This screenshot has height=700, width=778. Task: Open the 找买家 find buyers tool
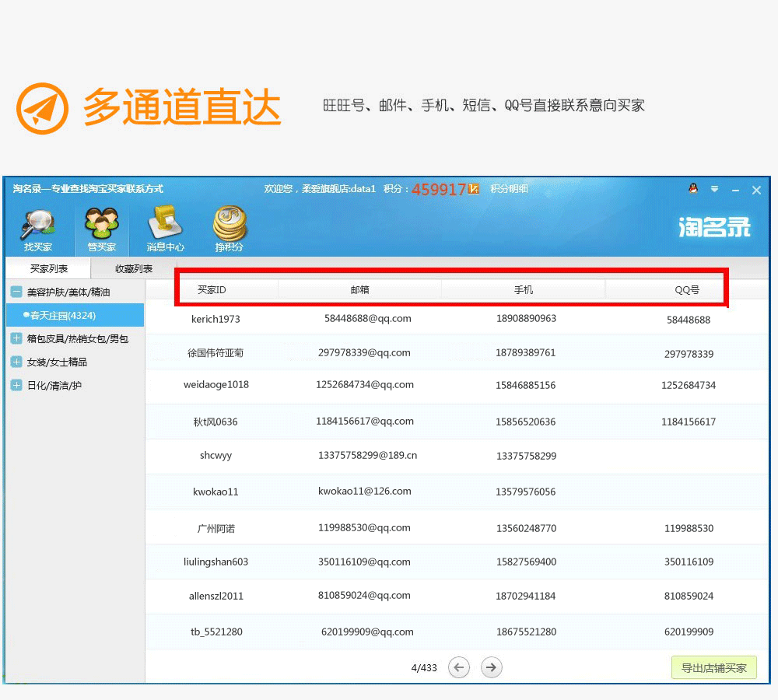(37, 229)
